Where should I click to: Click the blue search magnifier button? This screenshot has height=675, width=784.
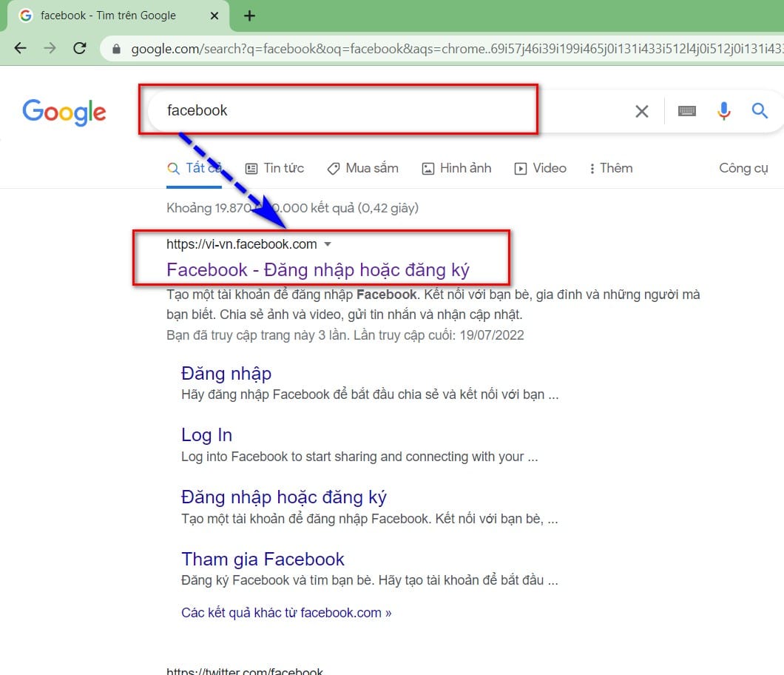click(760, 110)
